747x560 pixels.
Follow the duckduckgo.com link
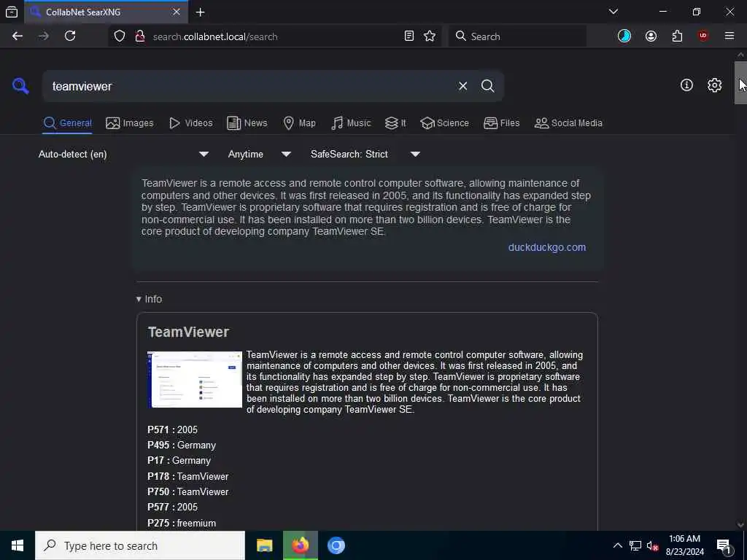[547, 247]
